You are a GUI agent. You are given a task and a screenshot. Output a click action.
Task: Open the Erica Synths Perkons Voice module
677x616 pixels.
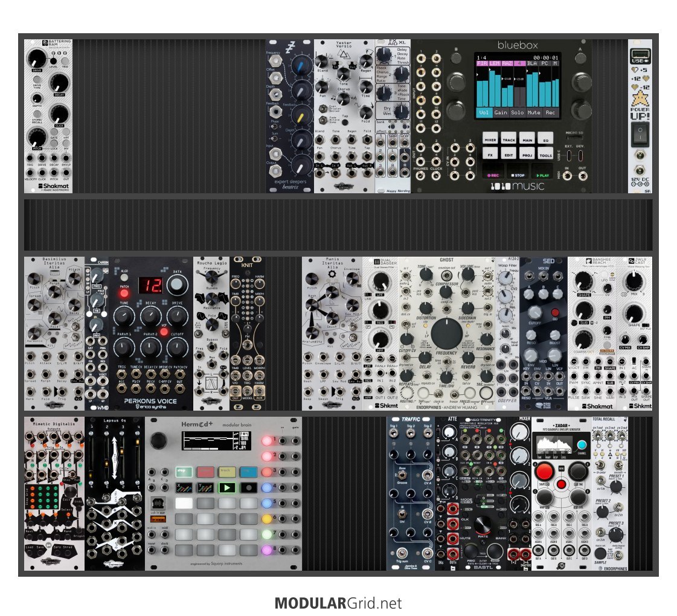tap(151, 334)
